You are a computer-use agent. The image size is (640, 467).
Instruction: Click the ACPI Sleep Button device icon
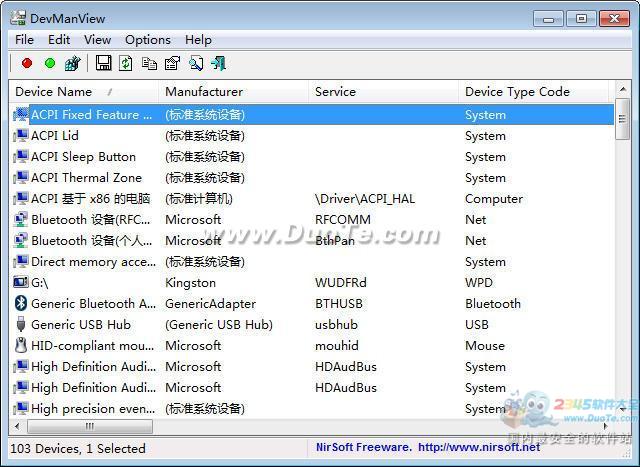click(21, 157)
